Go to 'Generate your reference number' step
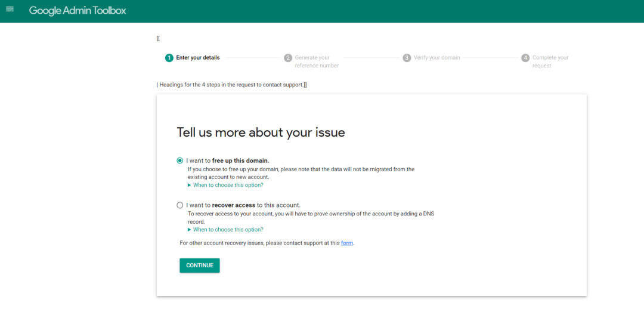The height and width of the screenshot is (318, 644). pyautogui.click(x=316, y=61)
